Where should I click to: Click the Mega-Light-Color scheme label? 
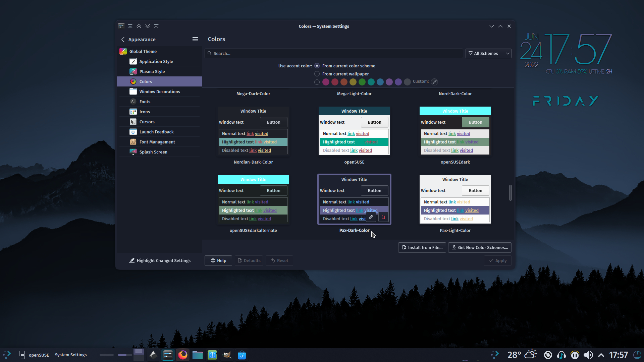(354, 94)
